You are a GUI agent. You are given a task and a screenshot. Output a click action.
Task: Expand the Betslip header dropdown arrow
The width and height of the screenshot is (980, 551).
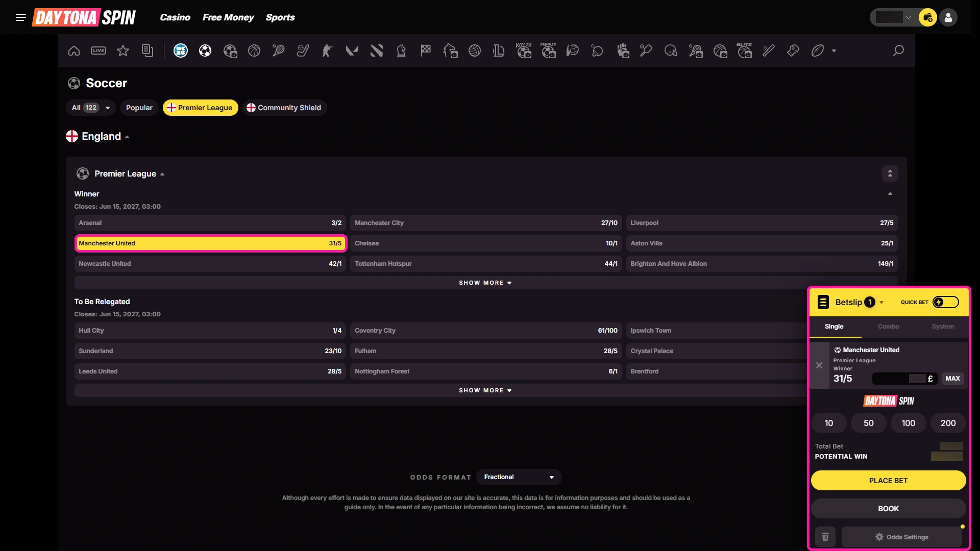[x=881, y=303]
